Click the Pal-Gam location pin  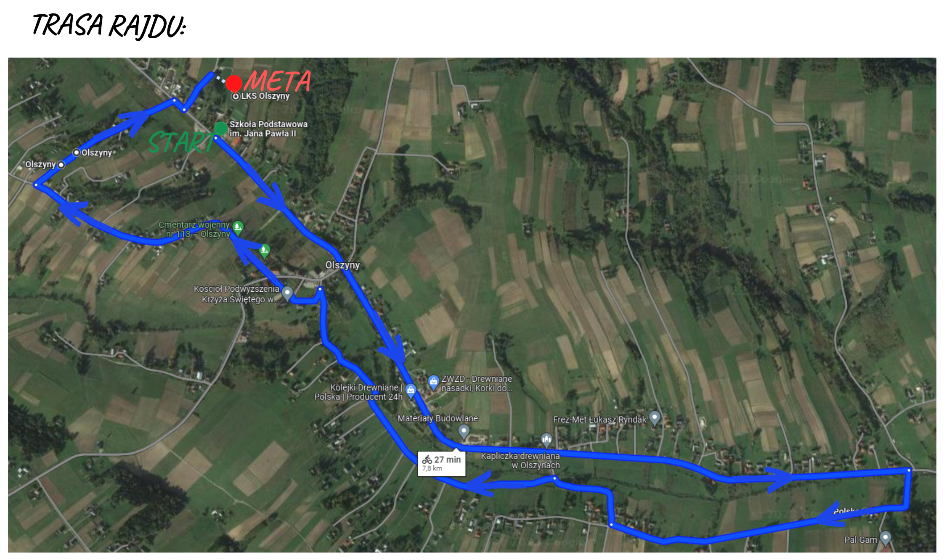(x=886, y=538)
